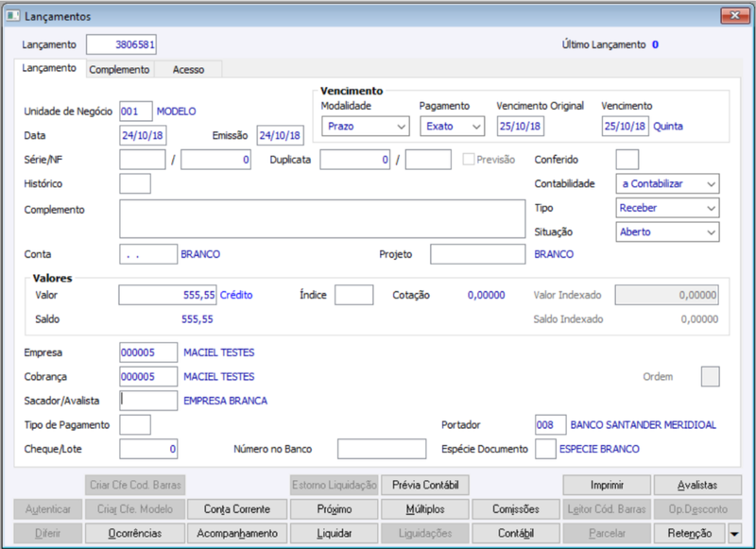756x549 pixels.
Task: Click the Ordem box
Action: coord(711,376)
